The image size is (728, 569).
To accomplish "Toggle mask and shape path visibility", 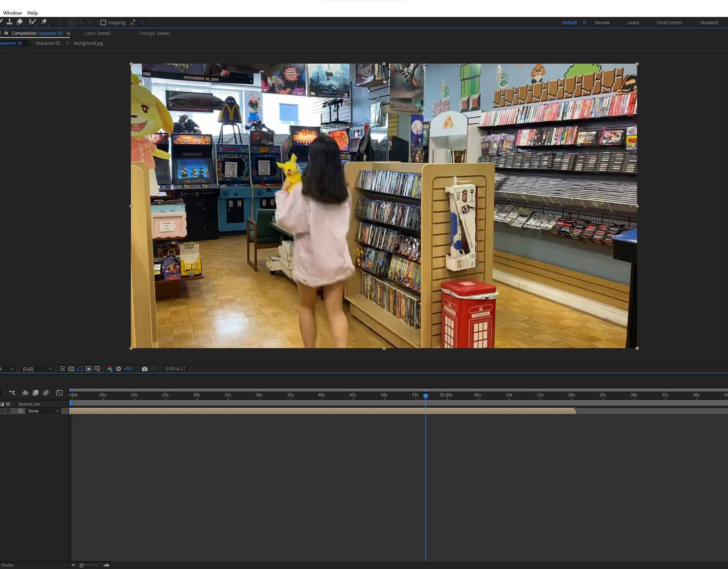I will pos(80,369).
